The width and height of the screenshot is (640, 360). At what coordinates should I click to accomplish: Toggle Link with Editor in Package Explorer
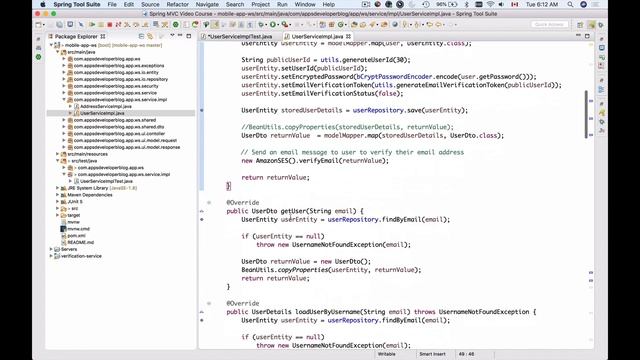coord(150,36)
